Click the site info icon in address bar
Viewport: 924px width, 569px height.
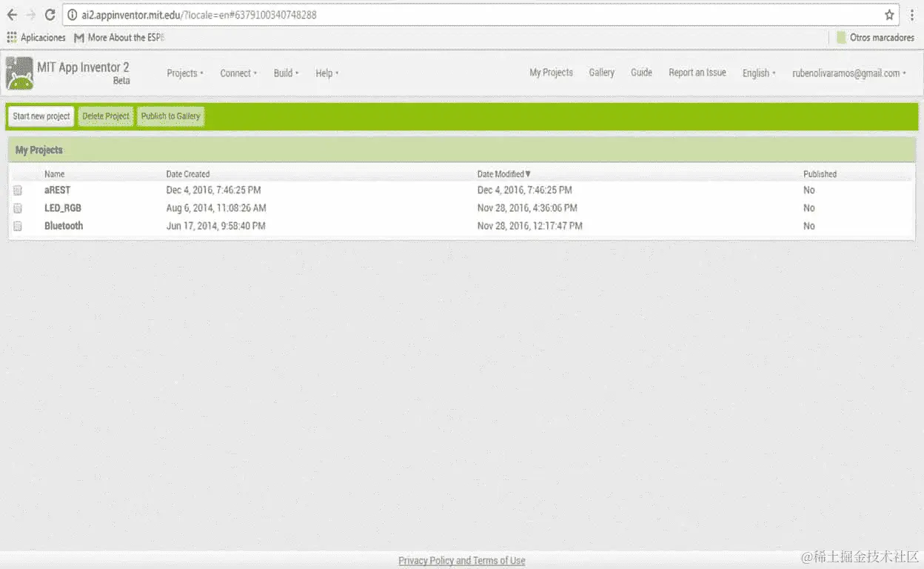pos(72,15)
